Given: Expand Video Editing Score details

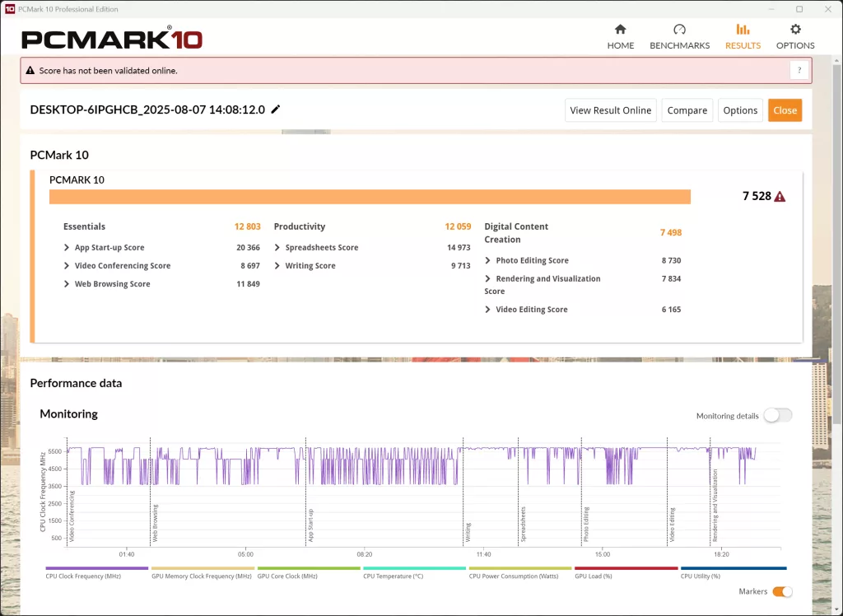Looking at the screenshot, I should click(487, 310).
